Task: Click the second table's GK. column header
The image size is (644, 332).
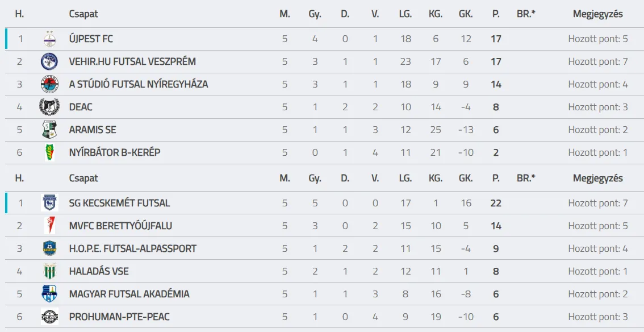Action: click(466, 178)
